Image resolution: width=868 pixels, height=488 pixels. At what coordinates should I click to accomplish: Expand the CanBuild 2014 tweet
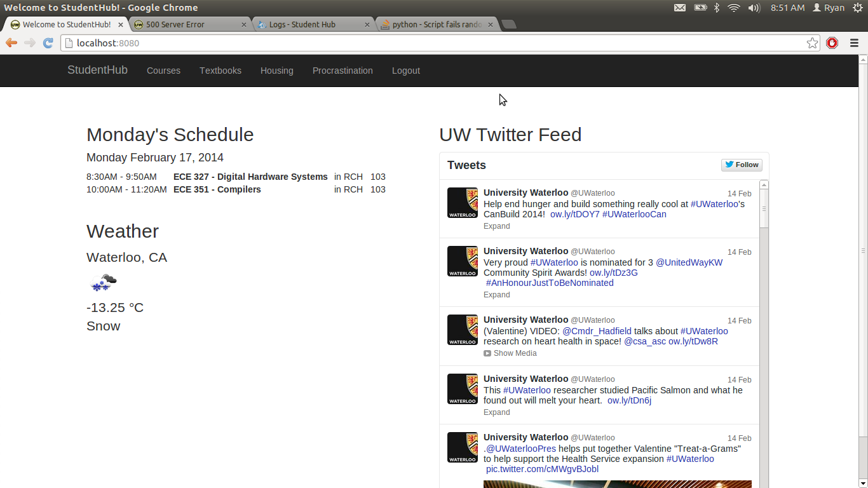tap(496, 226)
